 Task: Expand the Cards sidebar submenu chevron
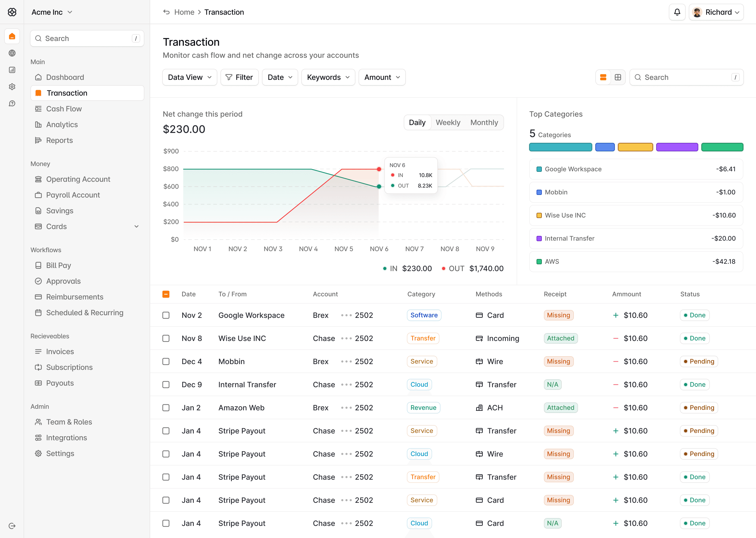pyautogui.click(x=136, y=227)
